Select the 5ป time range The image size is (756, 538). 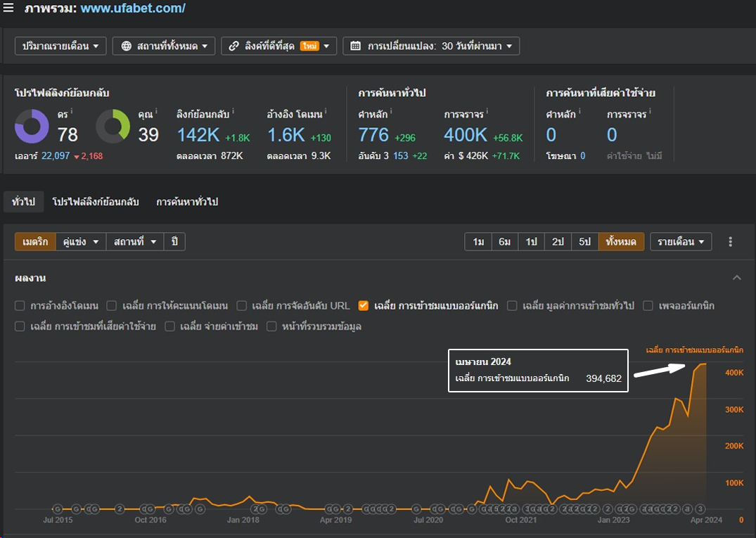585,241
